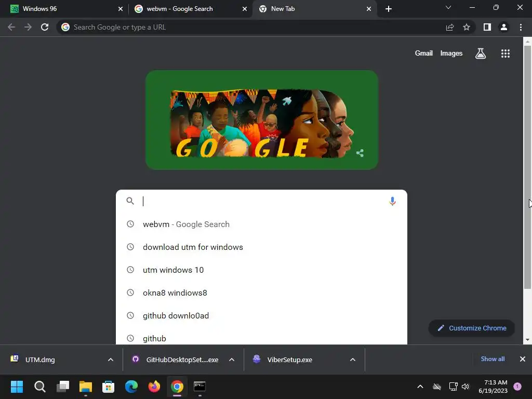The image size is (532, 399).
Task: Open the Chrome profile avatar
Action: [x=504, y=27]
